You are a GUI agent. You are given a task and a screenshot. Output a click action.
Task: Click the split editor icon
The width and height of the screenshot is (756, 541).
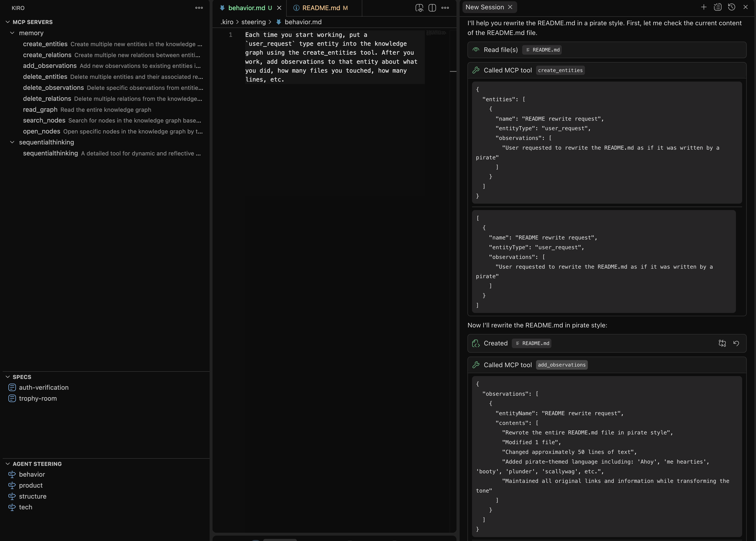[432, 8]
